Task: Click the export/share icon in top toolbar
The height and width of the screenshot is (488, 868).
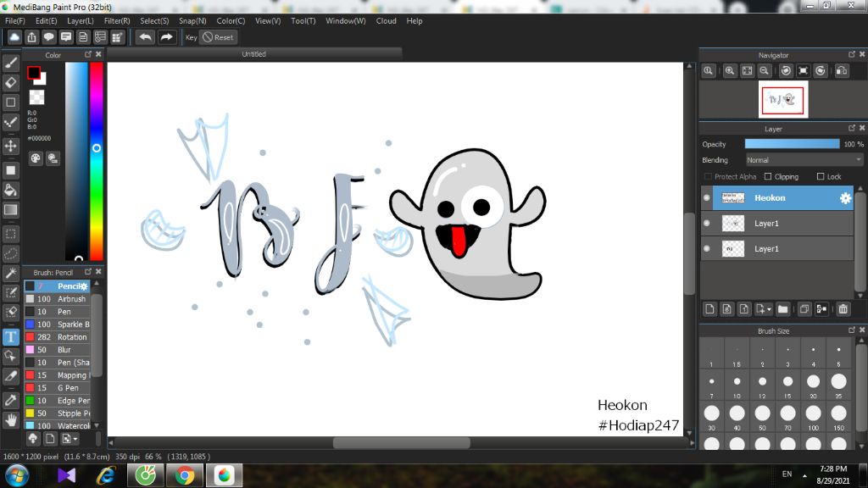Action: (31, 37)
